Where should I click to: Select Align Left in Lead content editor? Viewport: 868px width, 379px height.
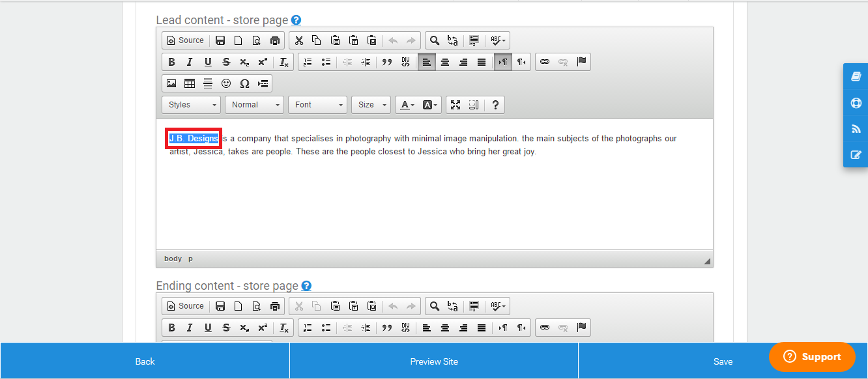[427, 63]
